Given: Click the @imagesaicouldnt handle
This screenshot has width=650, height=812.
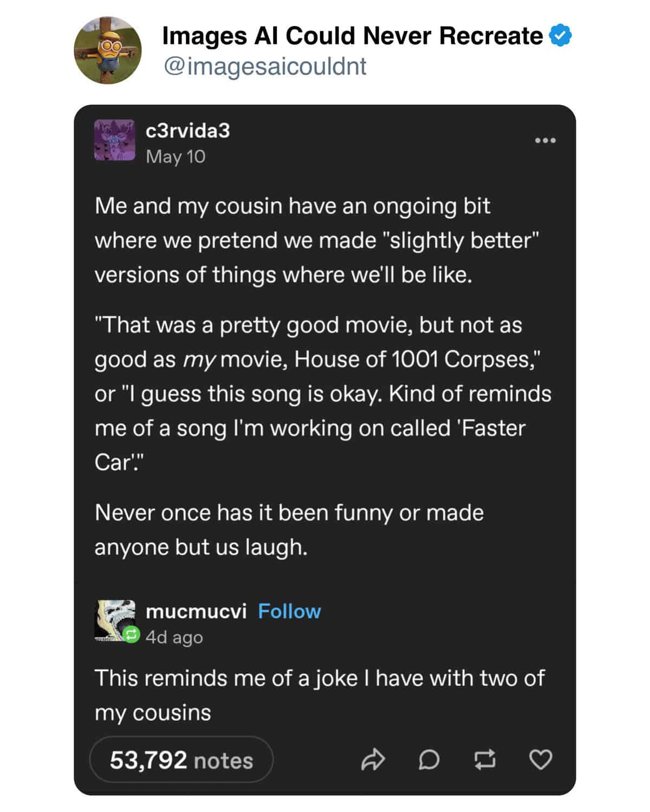Looking at the screenshot, I should click(x=264, y=67).
